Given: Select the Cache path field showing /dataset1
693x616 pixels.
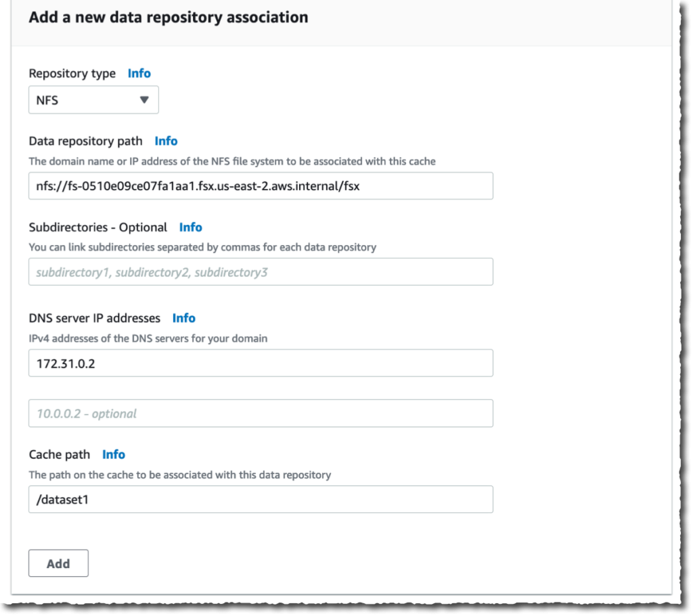Looking at the screenshot, I should click(261, 500).
